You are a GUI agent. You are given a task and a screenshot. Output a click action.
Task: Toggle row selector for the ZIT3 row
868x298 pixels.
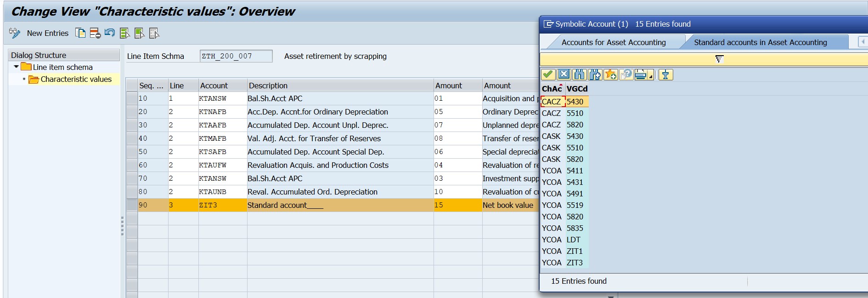point(132,205)
